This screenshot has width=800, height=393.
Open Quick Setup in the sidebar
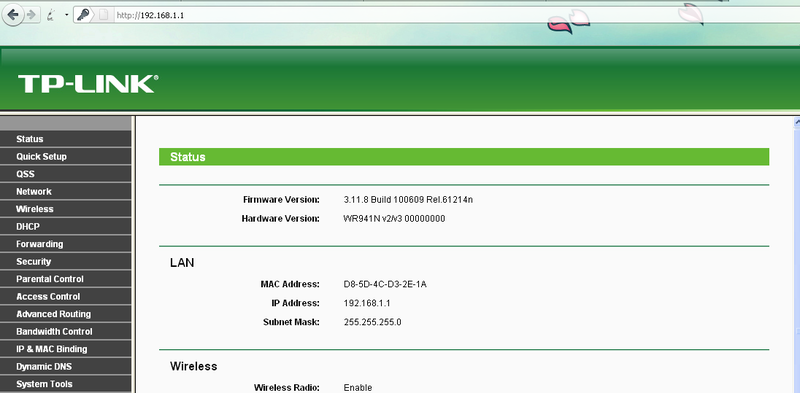[66, 156]
